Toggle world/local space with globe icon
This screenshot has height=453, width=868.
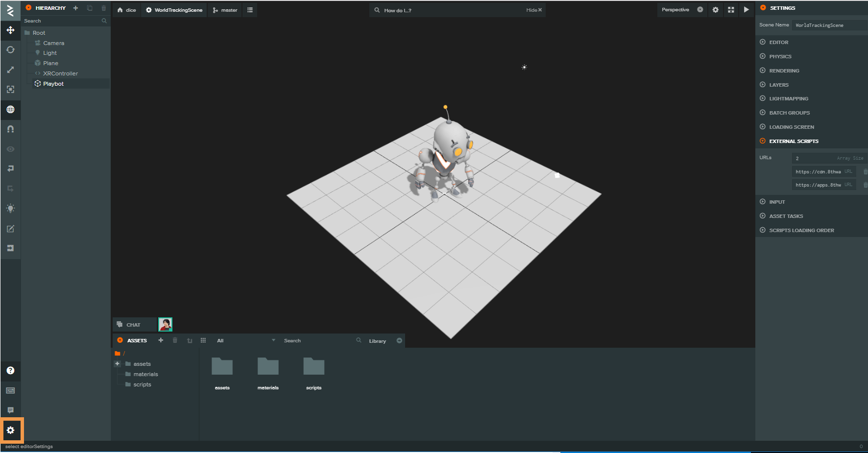pos(11,110)
